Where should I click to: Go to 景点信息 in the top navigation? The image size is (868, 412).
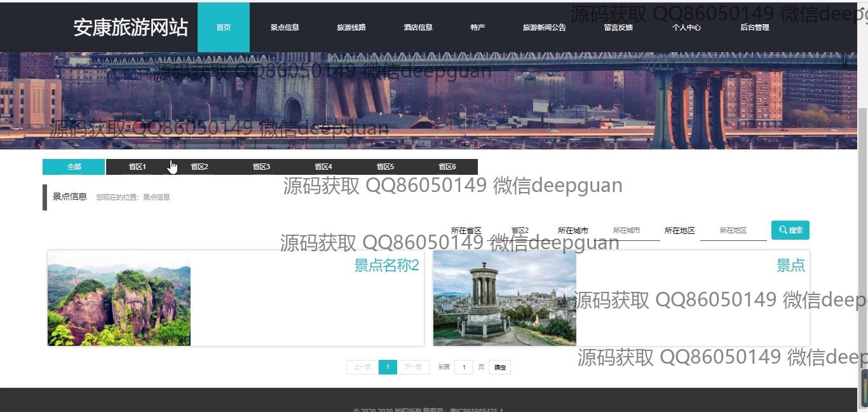pyautogui.click(x=285, y=27)
